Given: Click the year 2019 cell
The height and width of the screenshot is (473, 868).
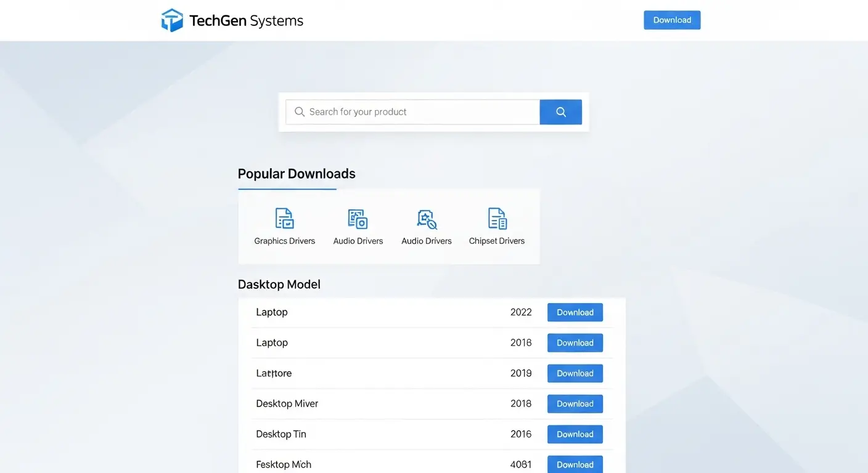Looking at the screenshot, I should point(521,373).
